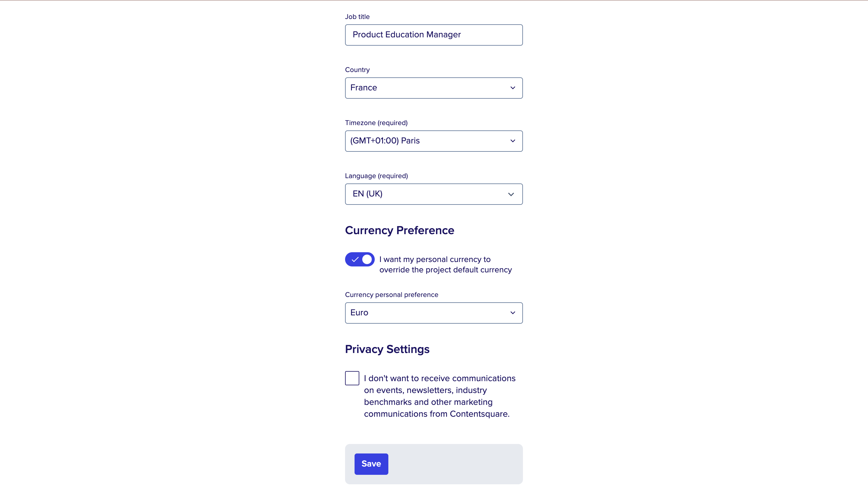Open the Language dropdown showing EN (UK)
The width and height of the screenshot is (868, 492).
coord(433,194)
